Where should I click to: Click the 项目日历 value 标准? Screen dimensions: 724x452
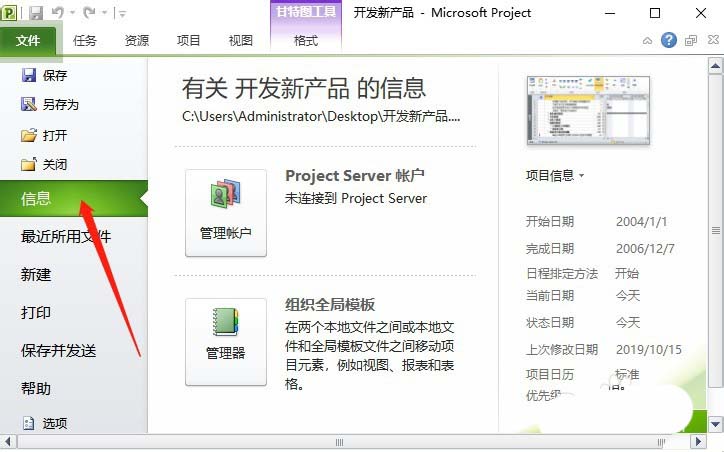(627, 374)
